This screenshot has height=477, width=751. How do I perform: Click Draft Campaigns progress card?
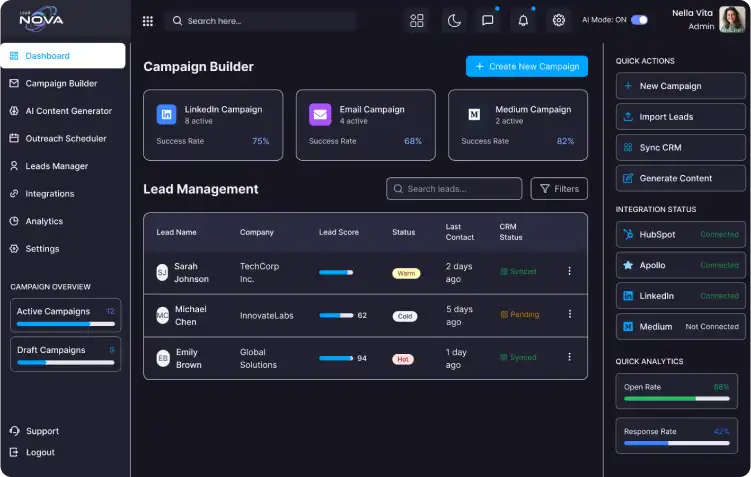[66, 354]
